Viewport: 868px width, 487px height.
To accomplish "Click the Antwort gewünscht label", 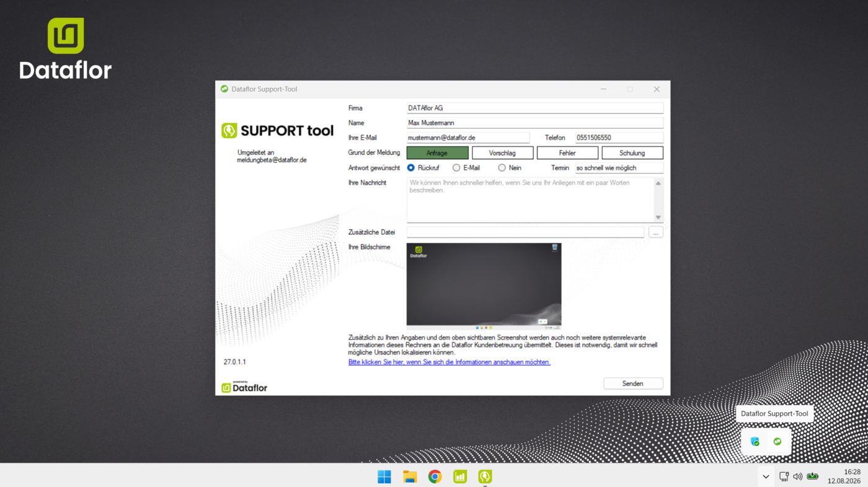I will click(x=374, y=168).
